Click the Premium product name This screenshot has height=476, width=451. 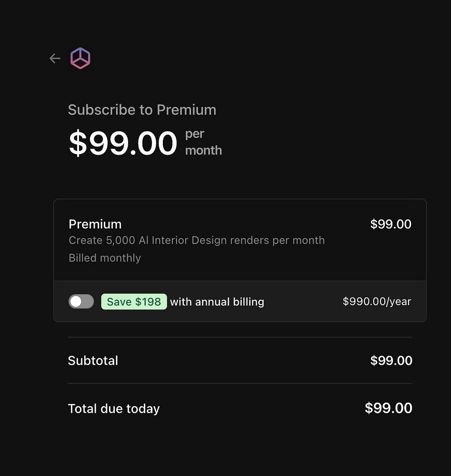[x=95, y=224]
